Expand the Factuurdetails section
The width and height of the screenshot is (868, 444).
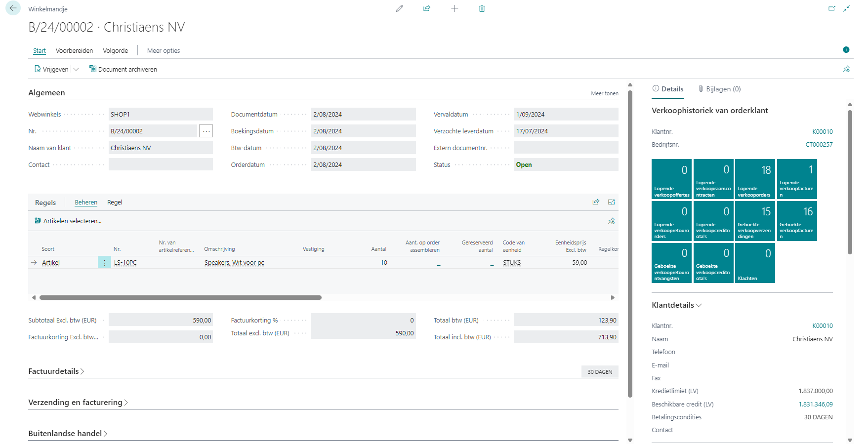[56, 371]
